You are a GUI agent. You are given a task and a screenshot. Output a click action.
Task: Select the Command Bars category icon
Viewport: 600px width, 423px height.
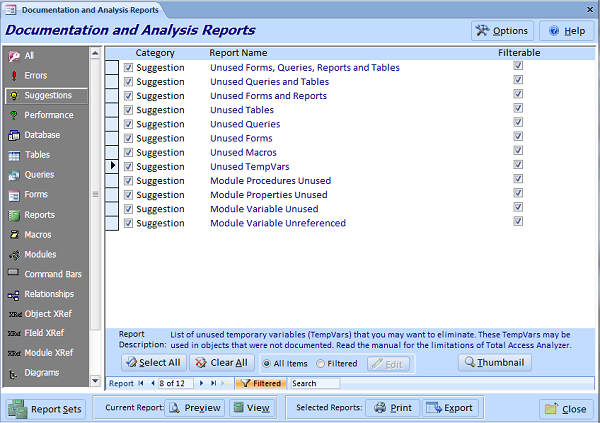pos(13,273)
